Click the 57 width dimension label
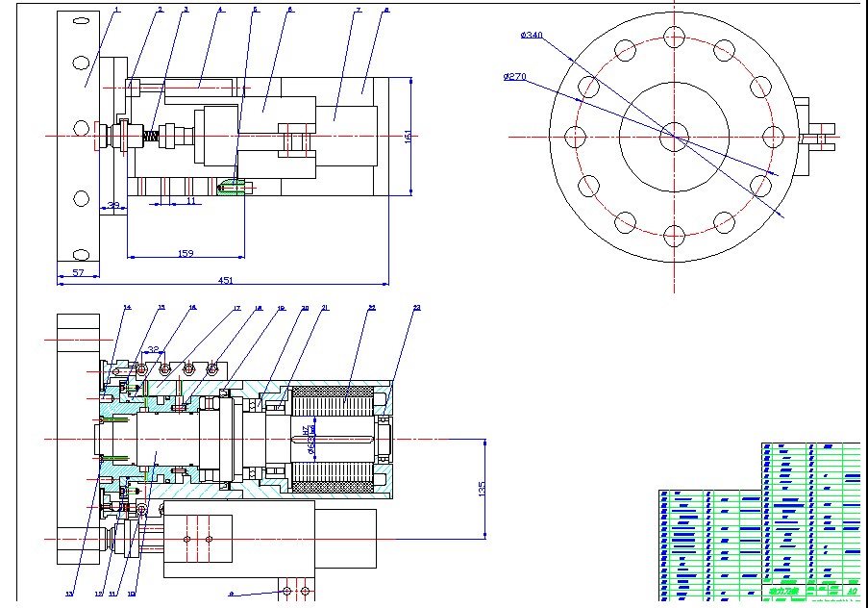The image size is (868, 608). (x=79, y=273)
